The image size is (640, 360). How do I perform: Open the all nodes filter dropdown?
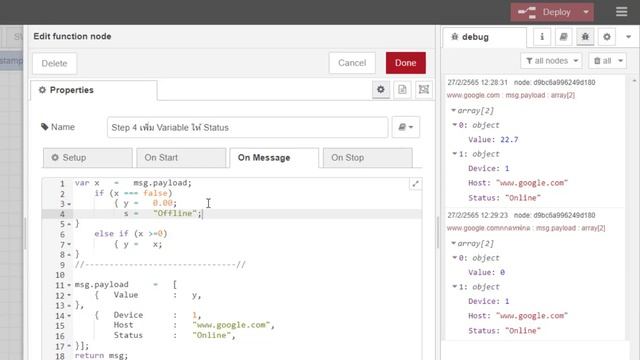pyautogui.click(x=551, y=61)
